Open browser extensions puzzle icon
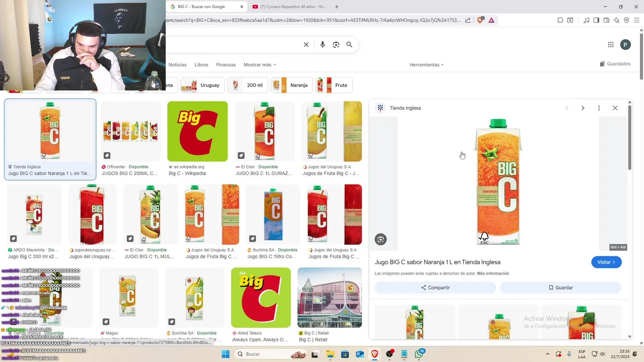 560,20
